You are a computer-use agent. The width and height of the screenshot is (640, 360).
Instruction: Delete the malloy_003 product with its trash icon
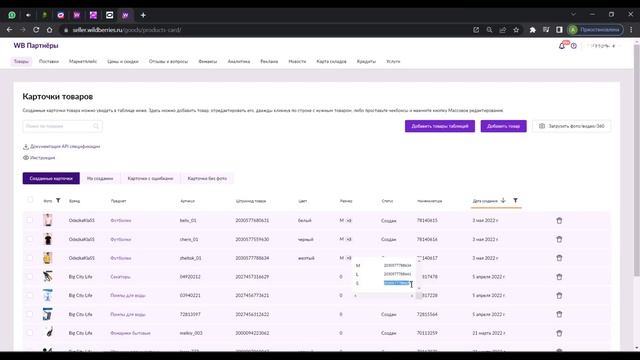click(559, 333)
